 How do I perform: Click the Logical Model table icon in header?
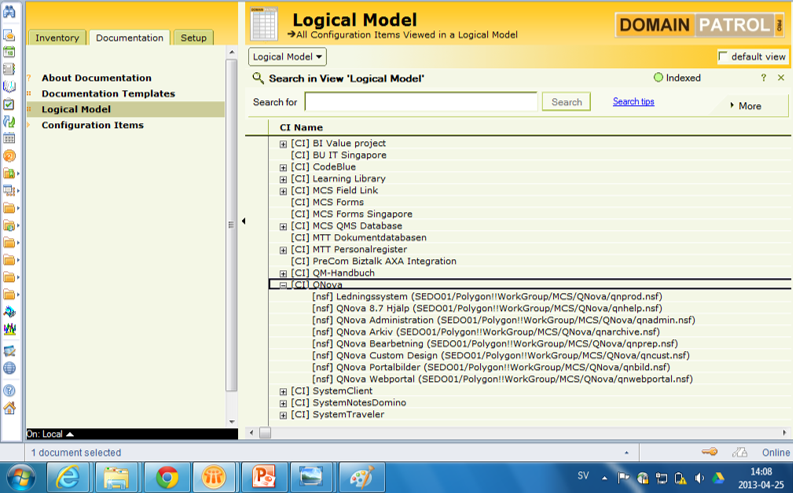(264, 23)
